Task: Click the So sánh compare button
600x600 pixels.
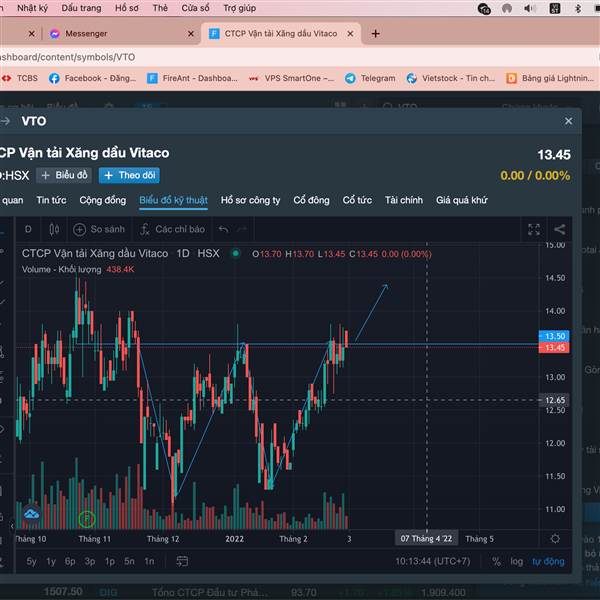Action: [99, 229]
